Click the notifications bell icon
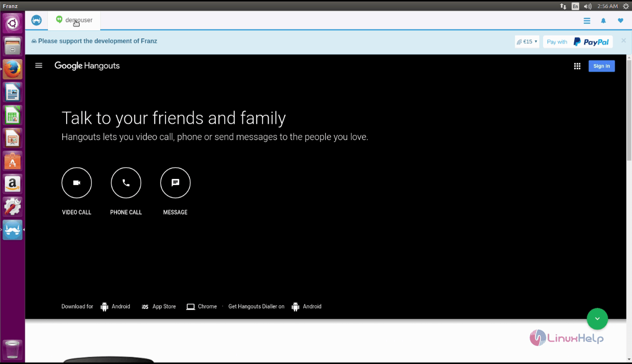The height and width of the screenshot is (364, 632). click(x=603, y=21)
